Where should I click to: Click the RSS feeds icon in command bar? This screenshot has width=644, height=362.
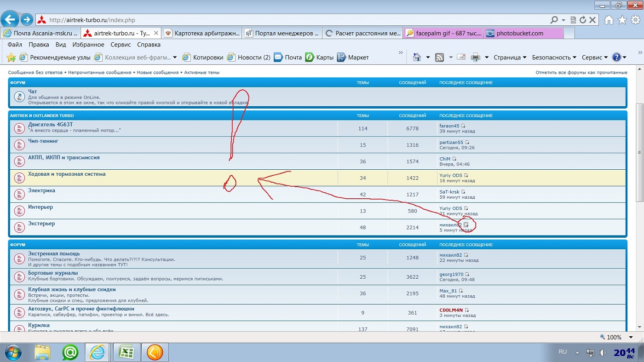(439, 57)
